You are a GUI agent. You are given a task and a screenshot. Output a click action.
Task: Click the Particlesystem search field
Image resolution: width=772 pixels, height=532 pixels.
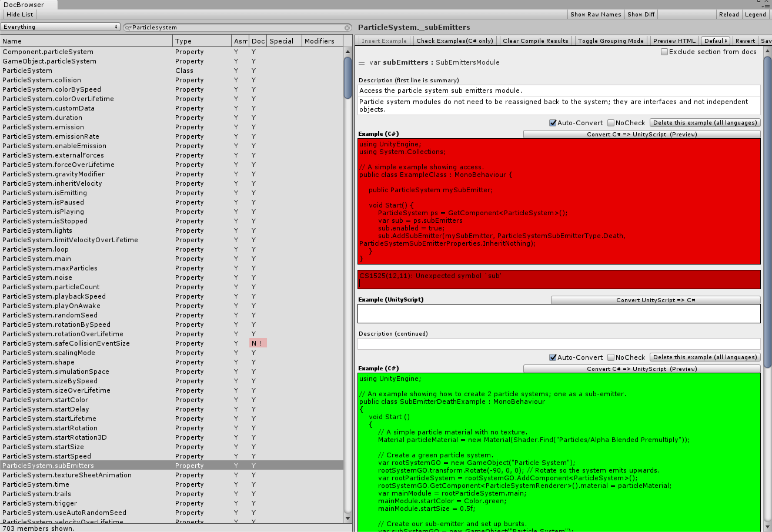tap(238, 27)
